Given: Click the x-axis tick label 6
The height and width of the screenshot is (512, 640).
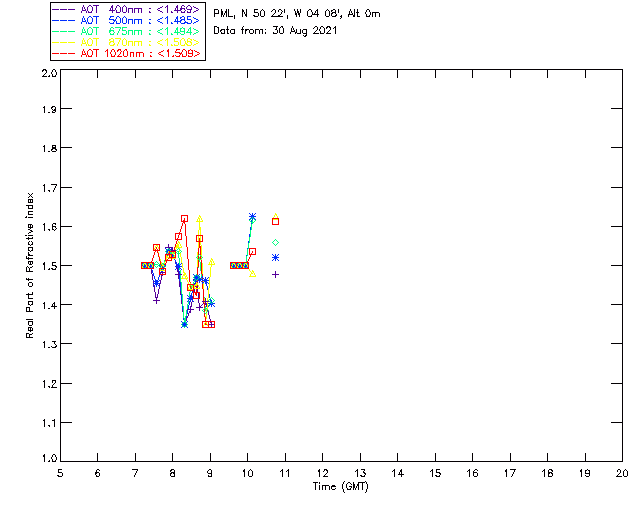Looking at the screenshot, I should point(98,473).
